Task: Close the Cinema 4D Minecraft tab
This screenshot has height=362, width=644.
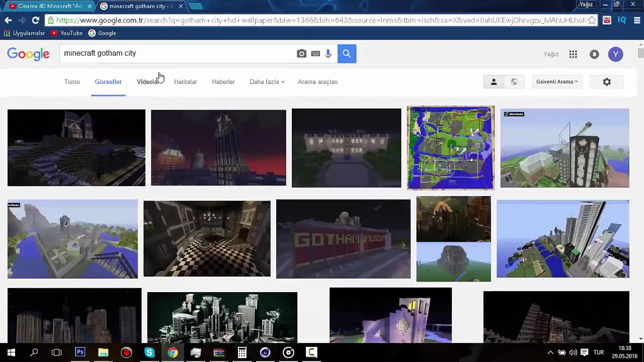Action: (90, 6)
